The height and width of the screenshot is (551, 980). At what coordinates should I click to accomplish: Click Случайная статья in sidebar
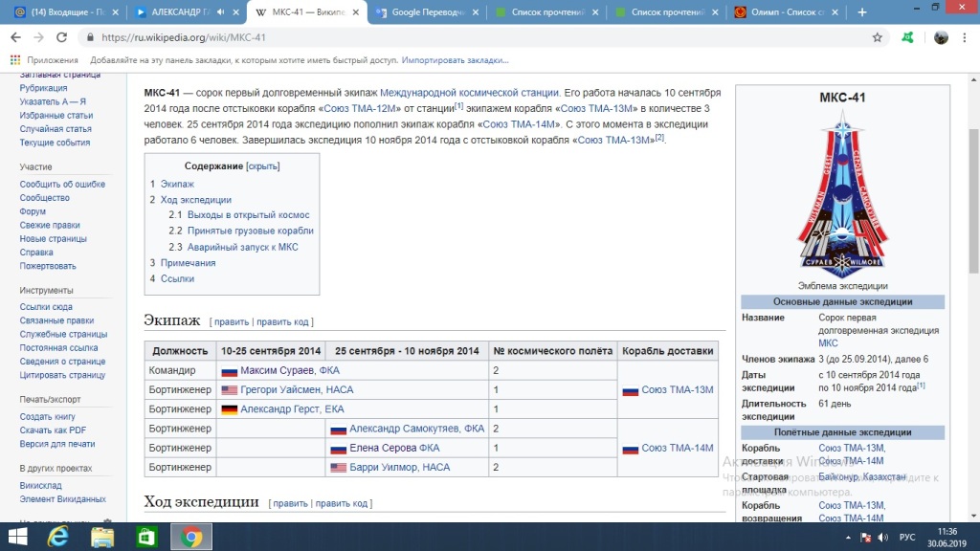pos(55,129)
